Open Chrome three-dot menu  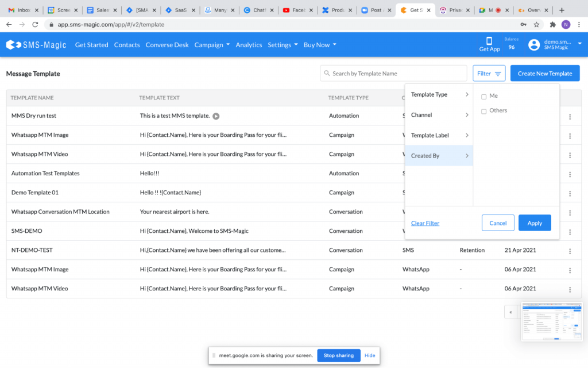coord(579,24)
